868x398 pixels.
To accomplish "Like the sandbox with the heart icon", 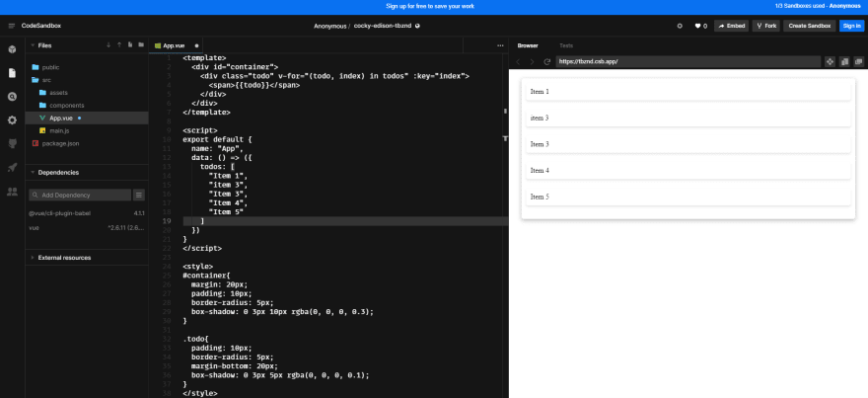I will pos(697,26).
